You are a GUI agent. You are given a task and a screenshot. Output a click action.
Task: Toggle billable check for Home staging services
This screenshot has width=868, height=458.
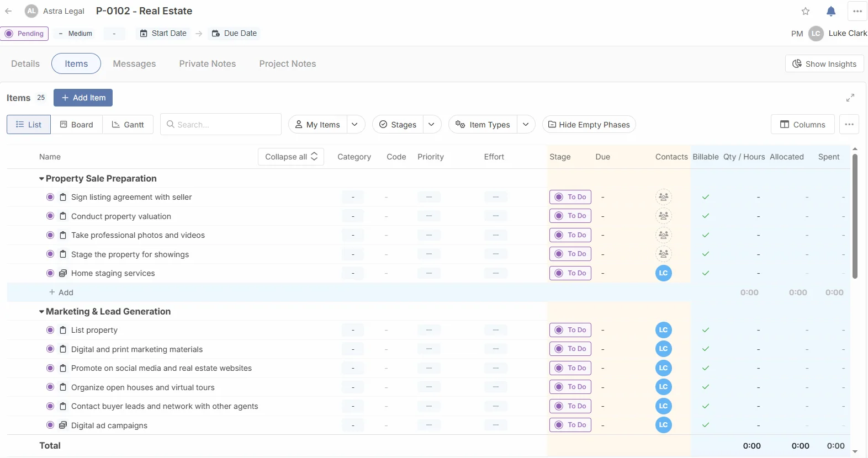(x=706, y=273)
